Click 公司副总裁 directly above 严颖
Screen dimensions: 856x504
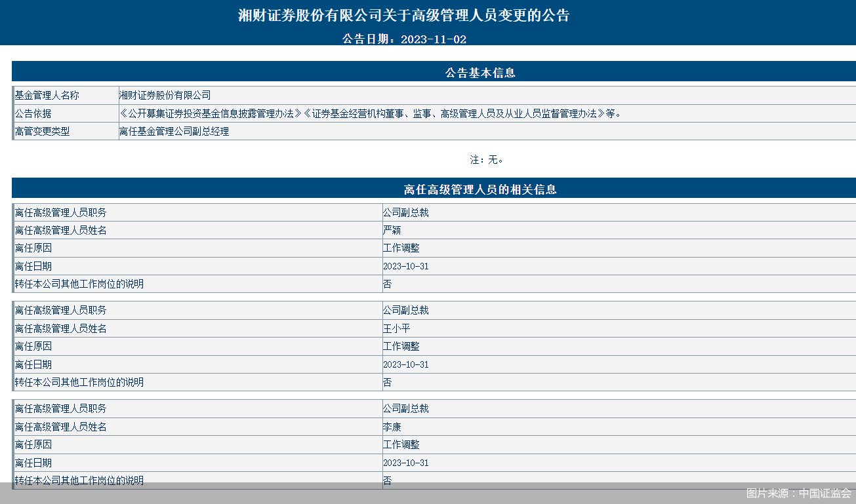click(406, 212)
